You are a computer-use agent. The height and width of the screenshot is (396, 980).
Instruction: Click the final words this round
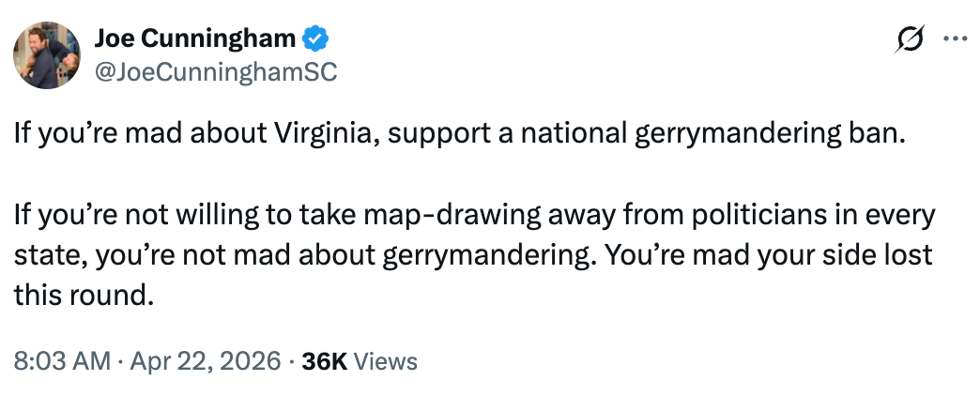tap(81, 296)
